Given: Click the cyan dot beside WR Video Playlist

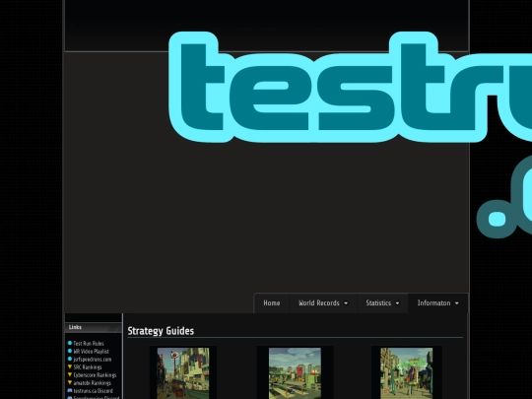Looking at the screenshot, I should pyautogui.click(x=70, y=351).
